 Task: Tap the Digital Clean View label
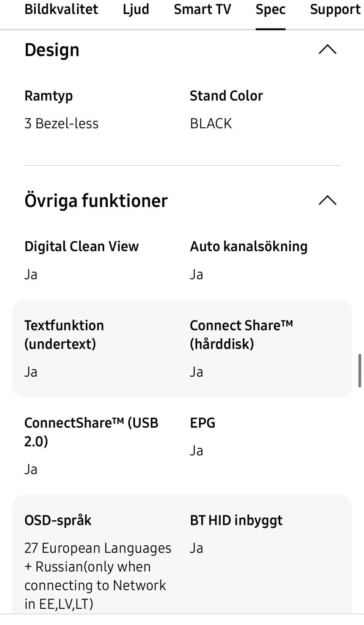point(82,247)
